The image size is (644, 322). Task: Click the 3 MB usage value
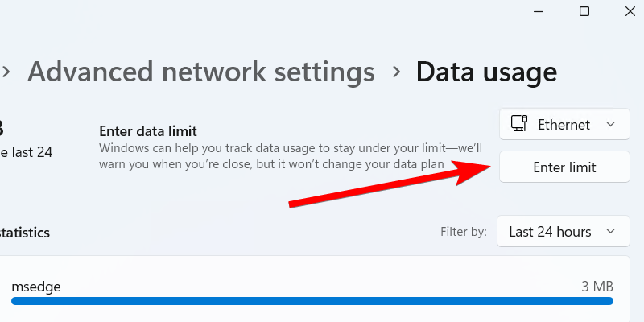point(598,286)
